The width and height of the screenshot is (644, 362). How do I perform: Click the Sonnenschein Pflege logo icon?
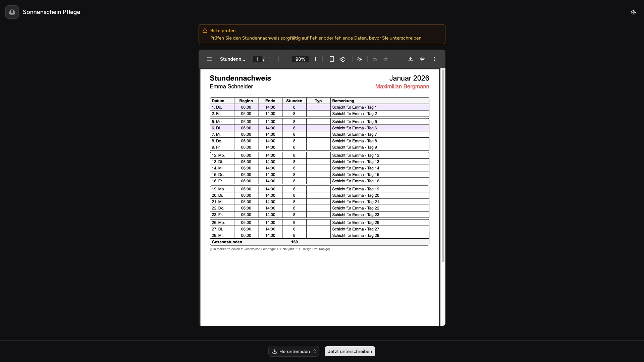pos(12,12)
